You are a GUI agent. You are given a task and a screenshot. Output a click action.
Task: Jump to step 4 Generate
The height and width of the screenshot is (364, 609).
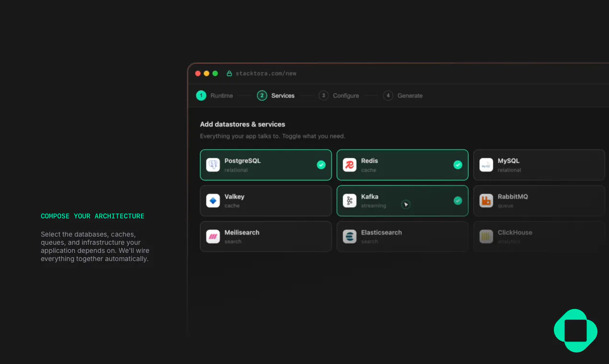coord(403,95)
